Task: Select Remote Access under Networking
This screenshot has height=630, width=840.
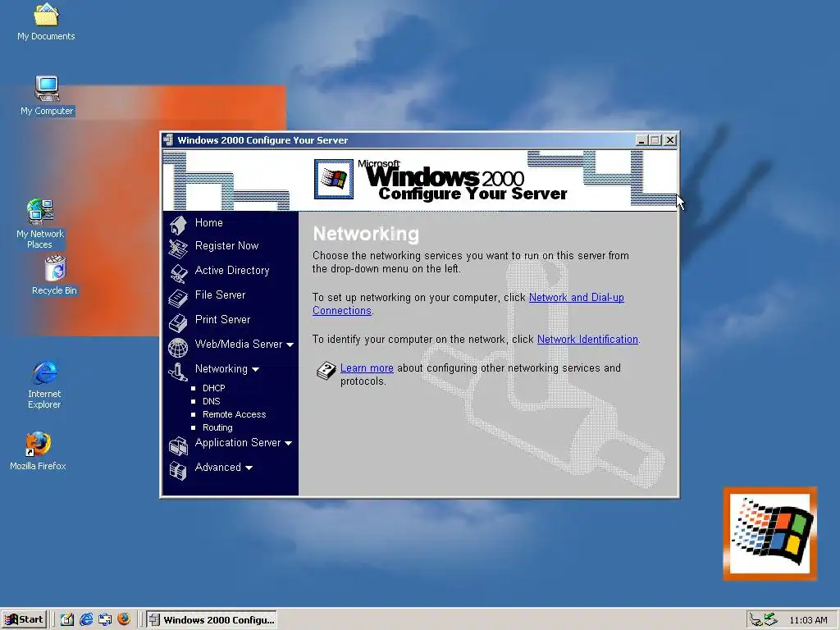Action: tap(234, 414)
